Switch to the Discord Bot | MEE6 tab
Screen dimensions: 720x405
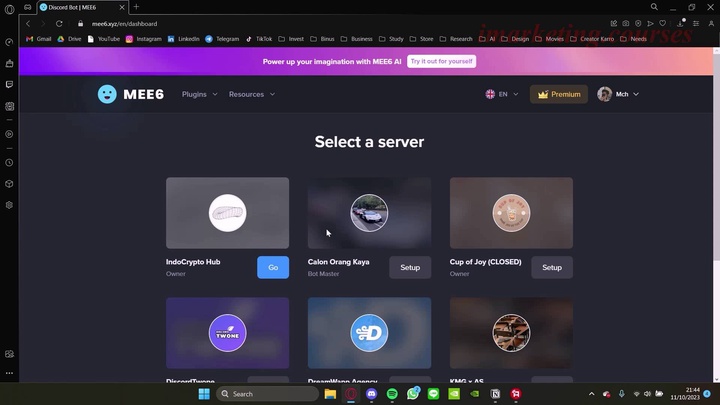click(x=80, y=7)
